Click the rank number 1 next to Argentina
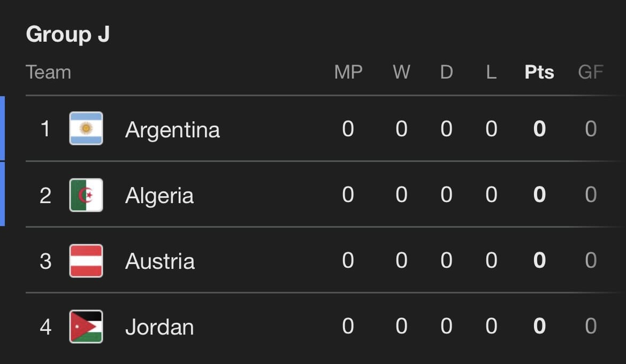Image resolution: width=626 pixels, height=364 pixels. click(x=45, y=129)
